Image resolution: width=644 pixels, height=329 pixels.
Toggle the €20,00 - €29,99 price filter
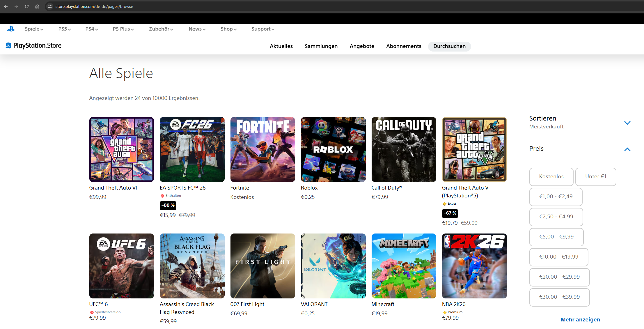tap(559, 277)
